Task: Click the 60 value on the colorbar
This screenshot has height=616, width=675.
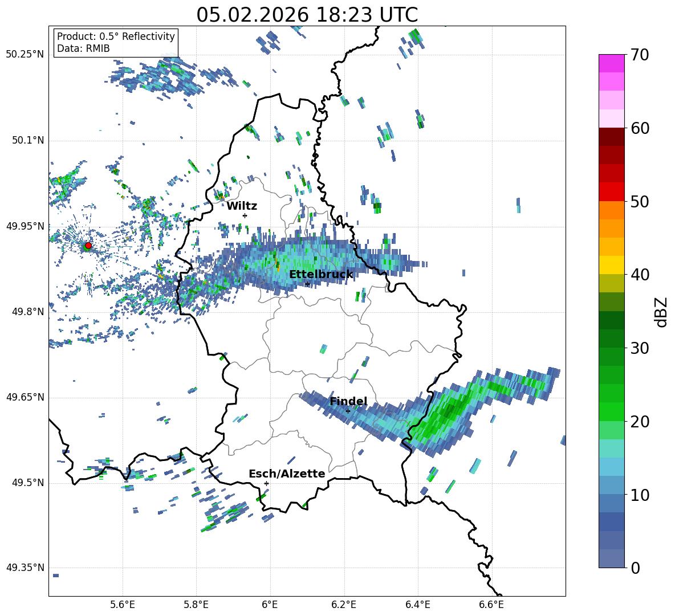Action: pos(640,128)
